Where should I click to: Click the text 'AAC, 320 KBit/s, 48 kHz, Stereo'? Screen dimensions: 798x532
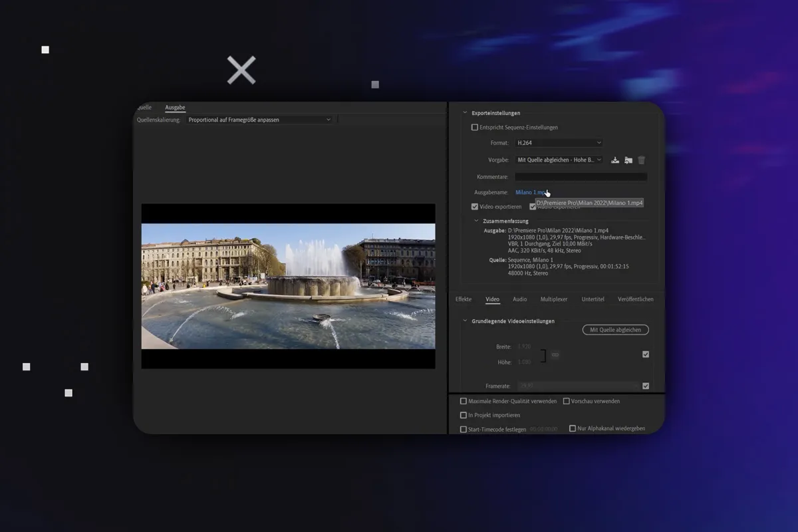(544, 251)
